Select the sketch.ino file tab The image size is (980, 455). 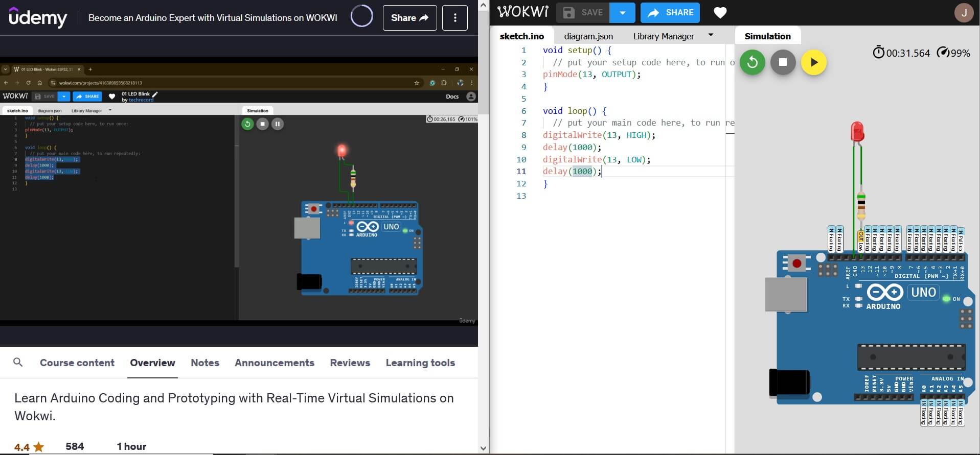(x=521, y=36)
